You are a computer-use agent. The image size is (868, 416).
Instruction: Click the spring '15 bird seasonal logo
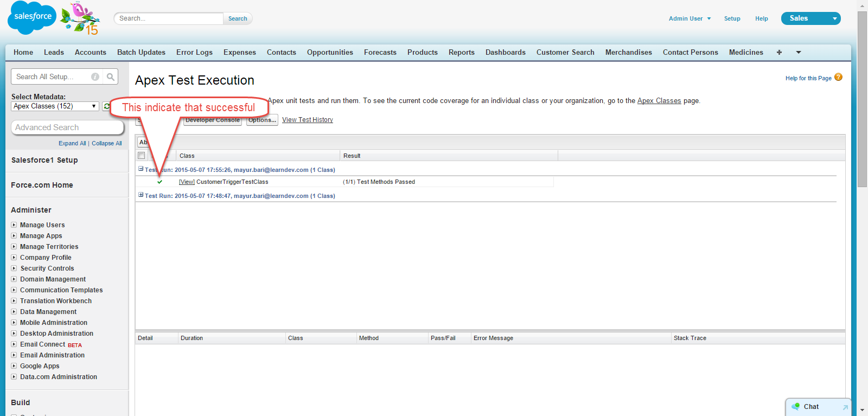(x=80, y=18)
